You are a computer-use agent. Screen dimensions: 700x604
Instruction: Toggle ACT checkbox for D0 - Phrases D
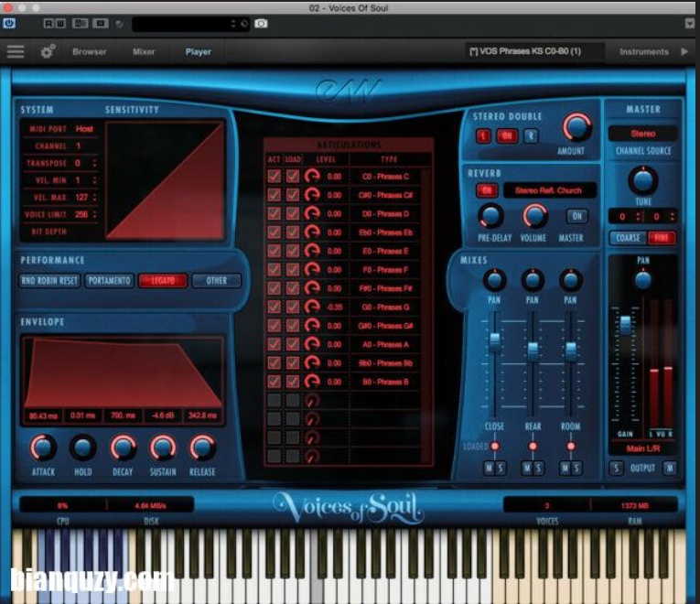tap(275, 214)
